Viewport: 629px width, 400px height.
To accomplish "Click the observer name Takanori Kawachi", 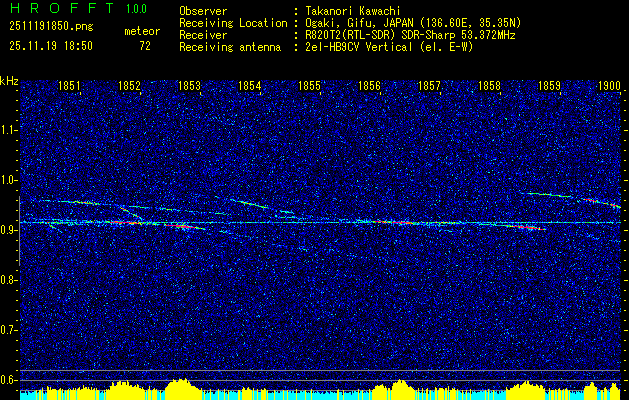I will pyautogui.click(x=352, y=11).
